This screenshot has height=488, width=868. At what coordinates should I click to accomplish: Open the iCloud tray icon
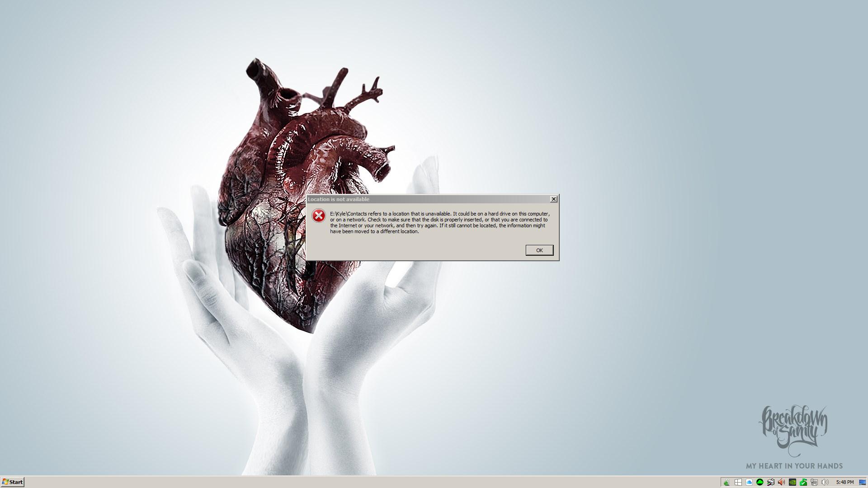point(749,482)
